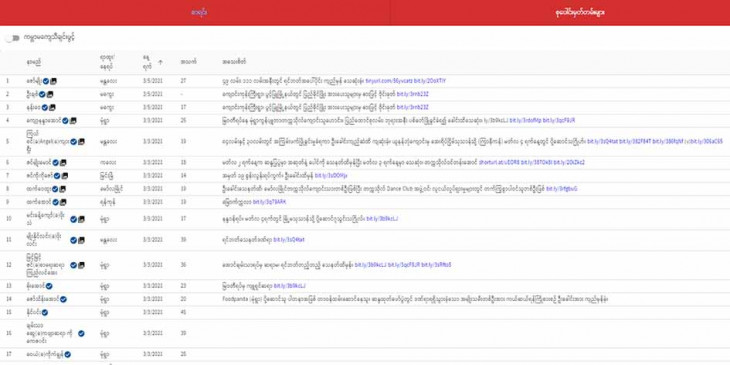Switch to the right red header tab
The width and height of the screenshot is (730, 365).
pos(560,13)
